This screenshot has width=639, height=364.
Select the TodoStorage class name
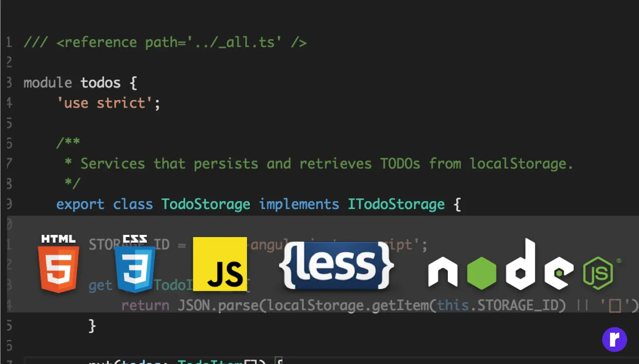pos(206,204)
